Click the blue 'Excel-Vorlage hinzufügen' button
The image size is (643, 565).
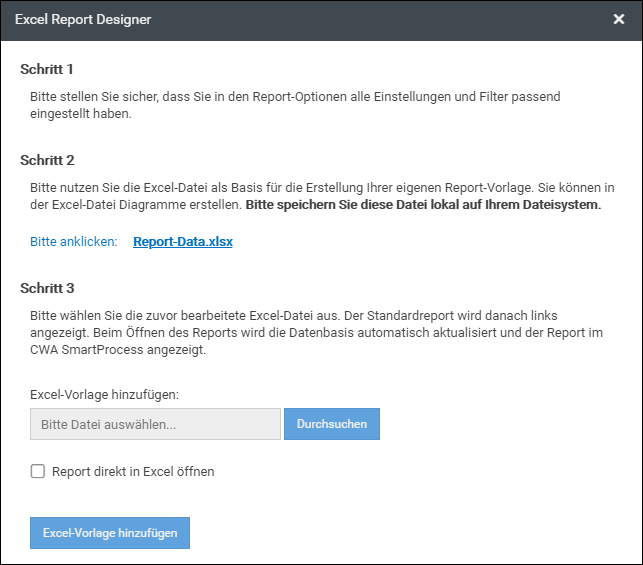pyautogui.click(x=110, y=533)
